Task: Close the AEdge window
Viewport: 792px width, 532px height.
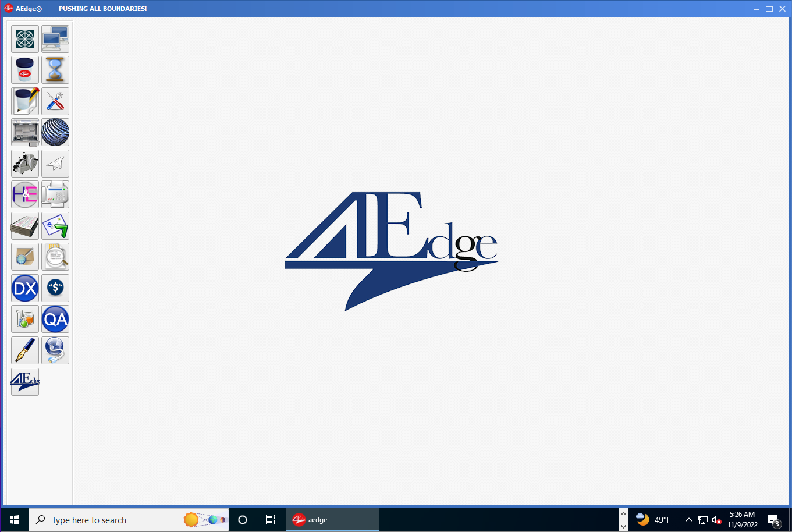Action: [782, 9]
